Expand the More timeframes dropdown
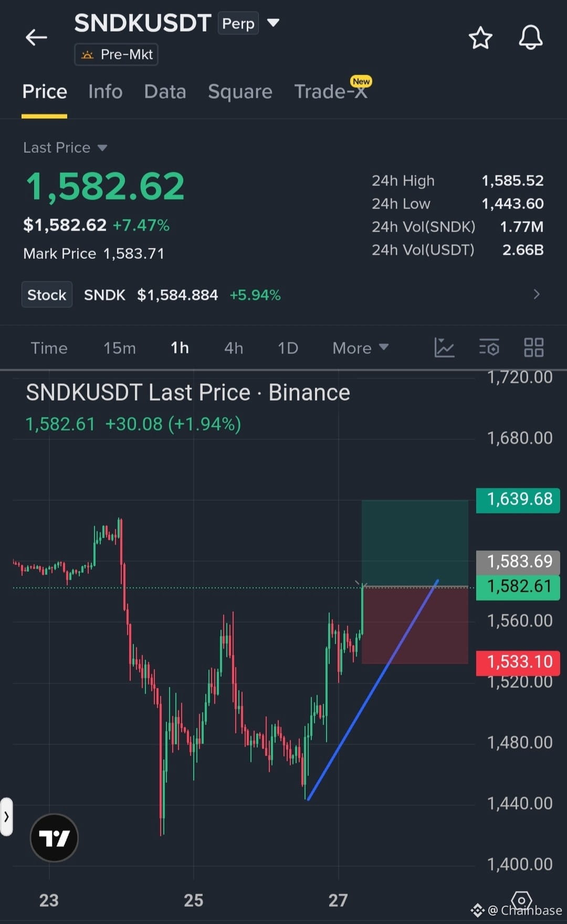Image resolution: width=567 pixels, height=924 pixels. click(x=361, y=348)
